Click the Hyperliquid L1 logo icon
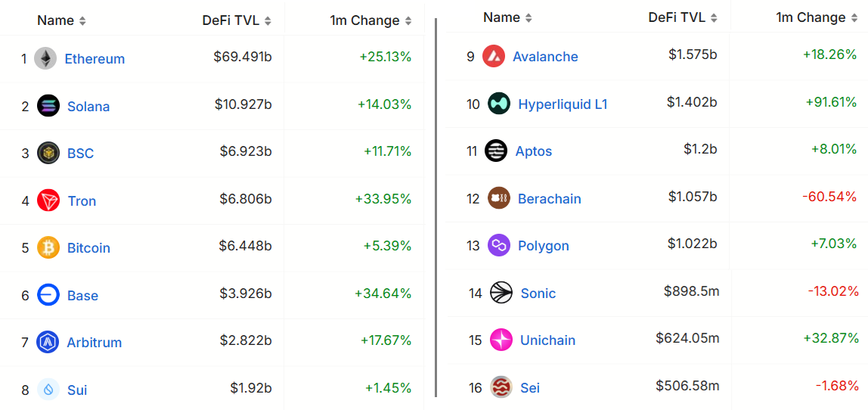 (499, 104)
